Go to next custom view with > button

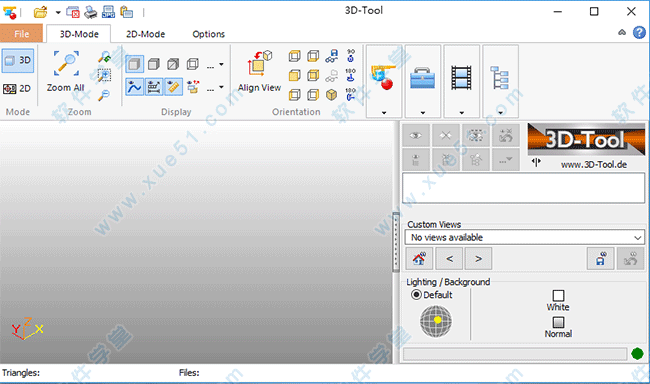(478, 259)
